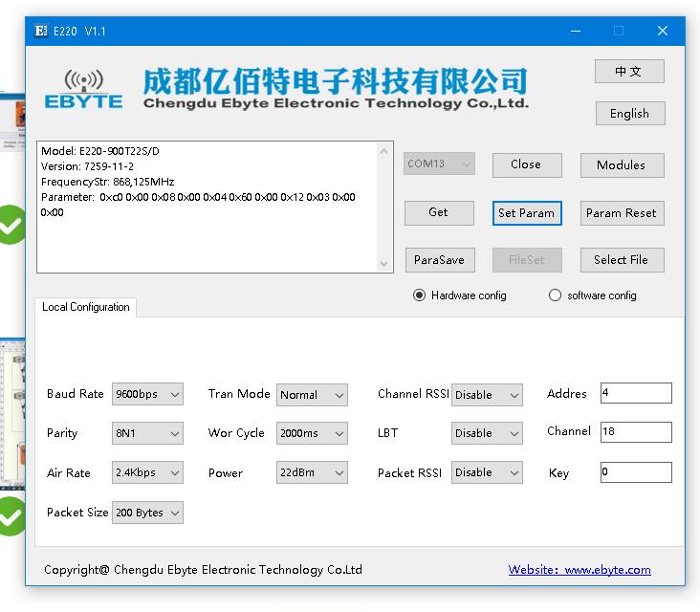Switch language to English
Image resolution: width=700 pixels, height=612 pixels.
(x=630, y=114)
